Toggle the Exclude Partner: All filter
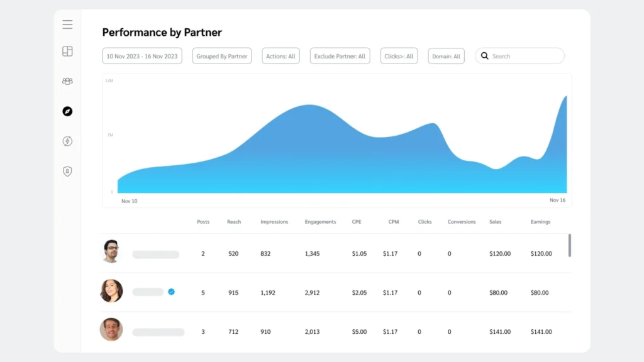Screen dimensions: 644x362 [x=340, y=55]
